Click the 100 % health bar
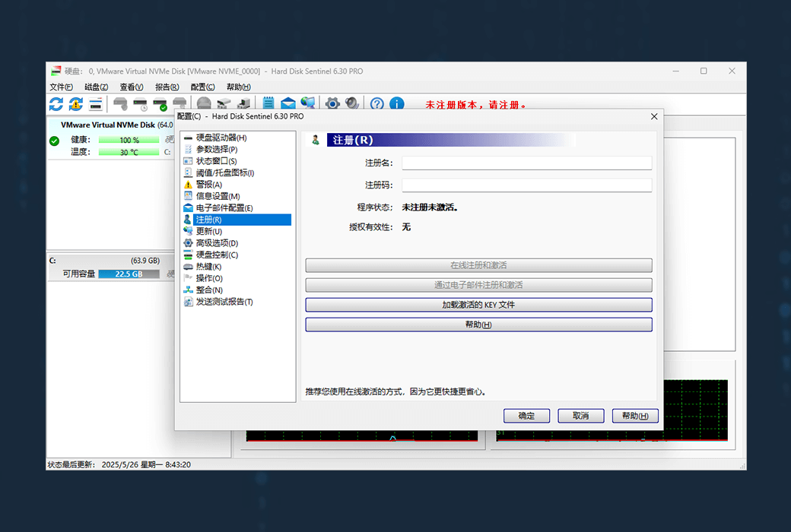 [129, 140]
